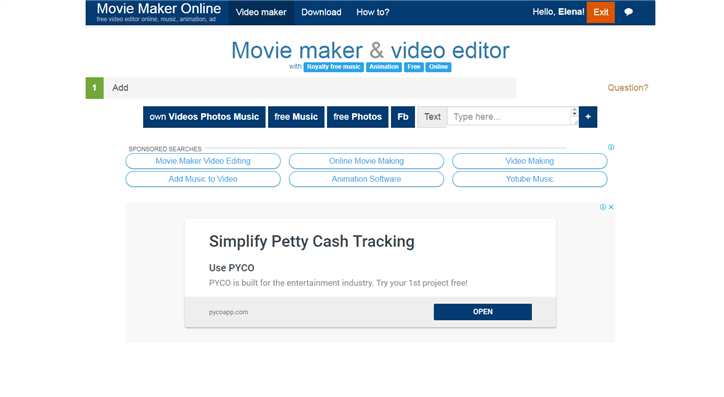Open the How to? menu item

pos(373,12)
